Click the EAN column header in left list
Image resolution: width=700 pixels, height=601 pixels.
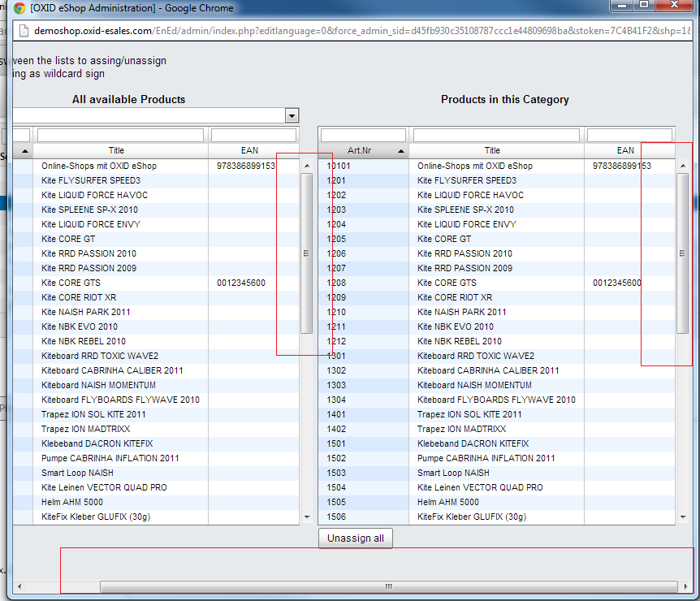(x=249, y=150)
